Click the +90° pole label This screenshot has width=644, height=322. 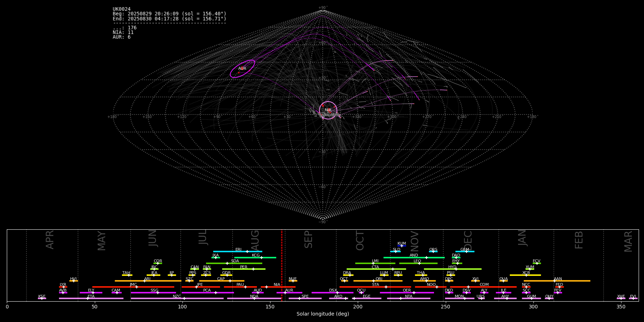tap(323, 8)
